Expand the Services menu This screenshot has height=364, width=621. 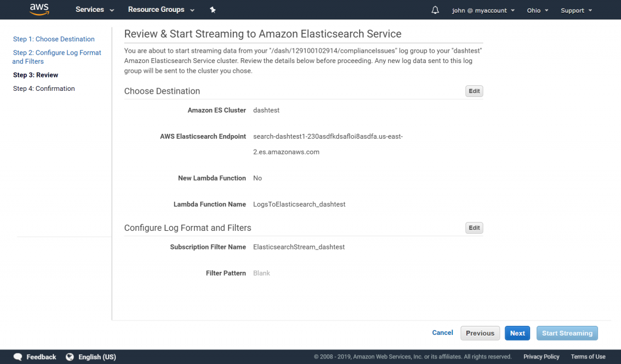tap(95, 10)
